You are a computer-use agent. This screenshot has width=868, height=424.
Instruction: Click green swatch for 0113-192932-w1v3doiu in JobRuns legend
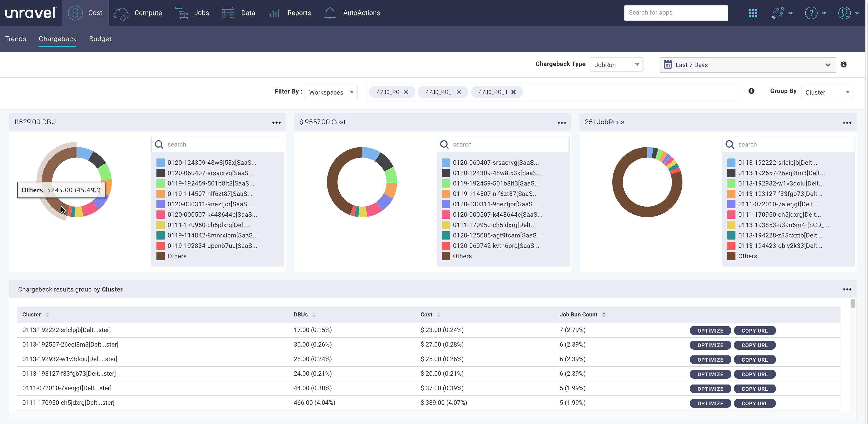coord(731,183)
